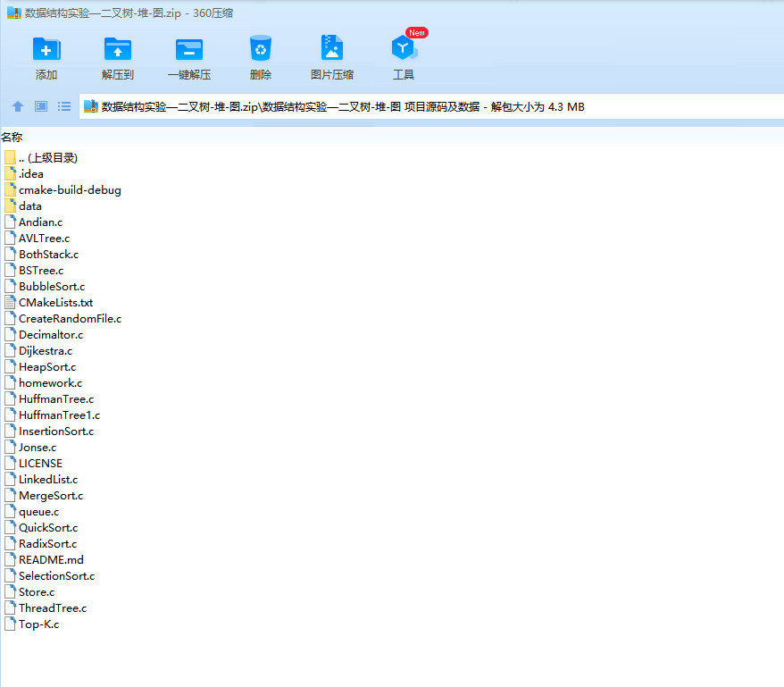
Task: Select file LinkedList.c
Action: [41, 480]
